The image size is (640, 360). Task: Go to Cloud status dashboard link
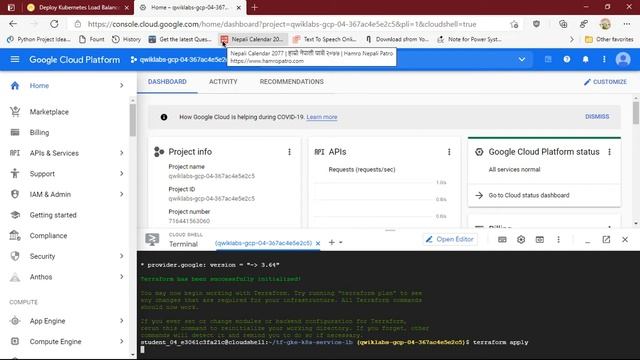pos(529,196)
